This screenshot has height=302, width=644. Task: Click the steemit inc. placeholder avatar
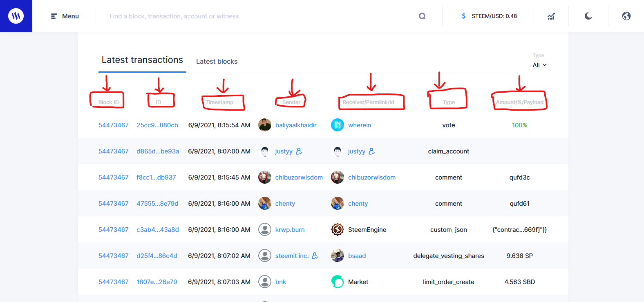pyautogui.click(x=265, y=255)
